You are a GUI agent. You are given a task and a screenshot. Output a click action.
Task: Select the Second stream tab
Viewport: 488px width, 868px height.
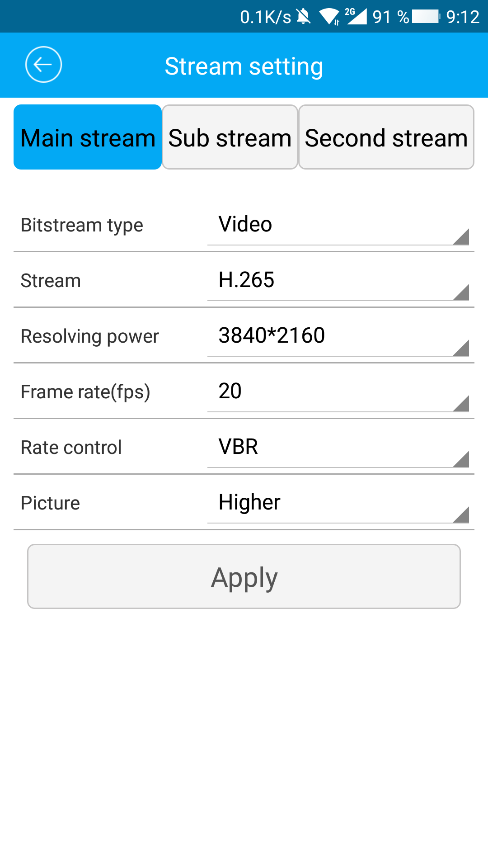point(386,137)
